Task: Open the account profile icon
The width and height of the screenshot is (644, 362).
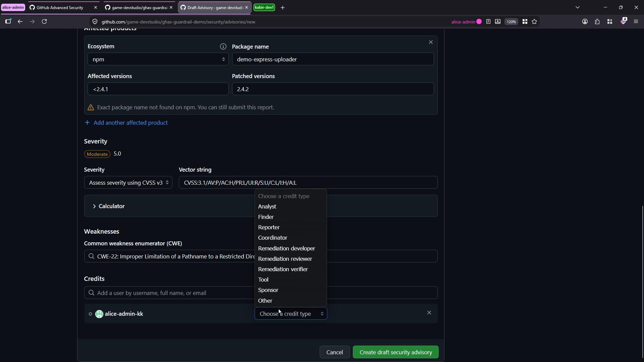Action: point(585,22)
